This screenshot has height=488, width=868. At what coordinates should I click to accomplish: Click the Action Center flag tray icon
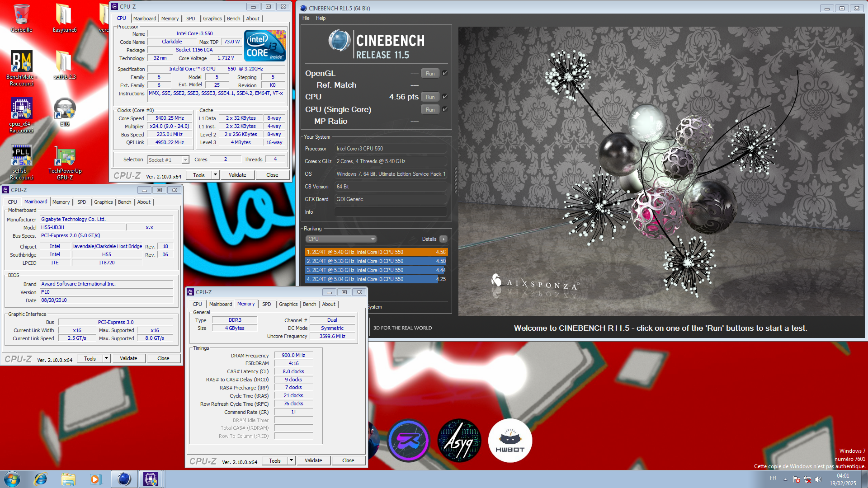click(x=796, y=479)
